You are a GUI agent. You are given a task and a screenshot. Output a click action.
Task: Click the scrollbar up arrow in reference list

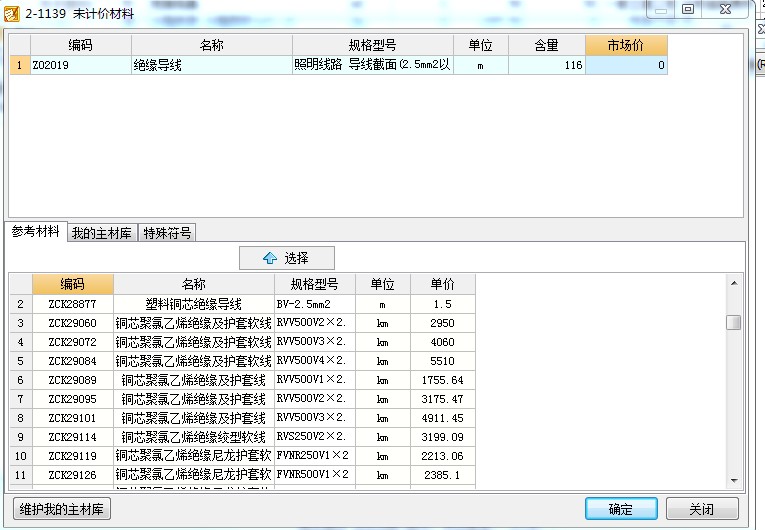coord(734,283)
